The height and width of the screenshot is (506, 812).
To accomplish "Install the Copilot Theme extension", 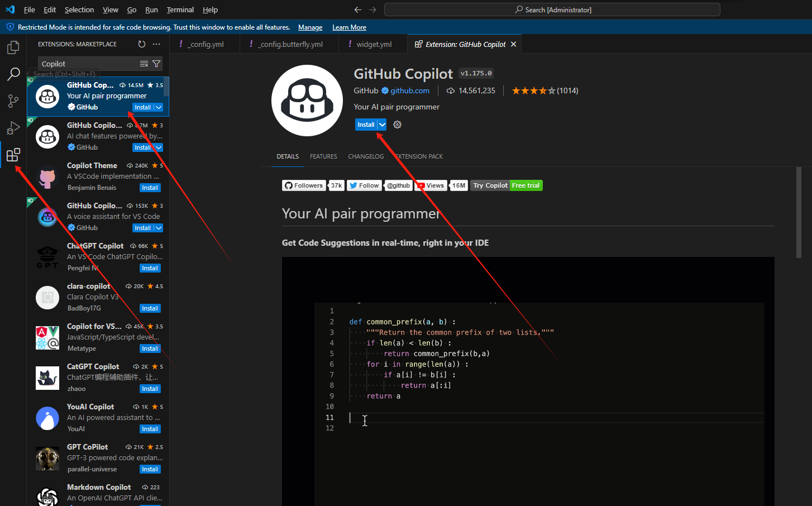I will click(150, 188).
